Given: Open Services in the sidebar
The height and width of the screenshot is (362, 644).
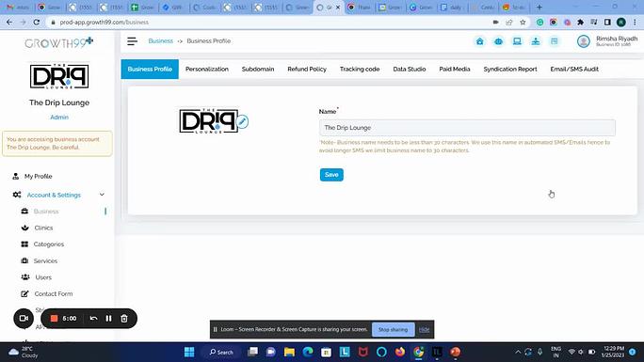Looking at the screenshot, I should pos(45,260).
